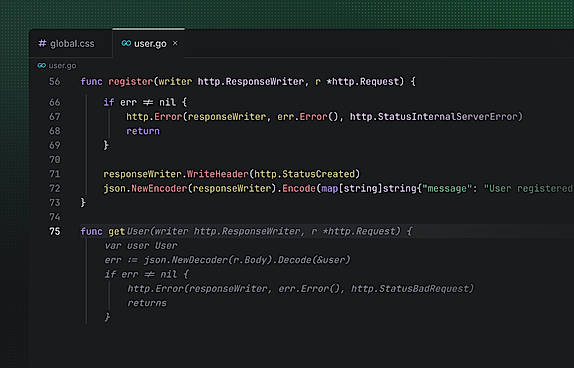This screenshot has height=368, width=574.
Task: Click the Go icon in the breadcrumb
Action: 41,66
